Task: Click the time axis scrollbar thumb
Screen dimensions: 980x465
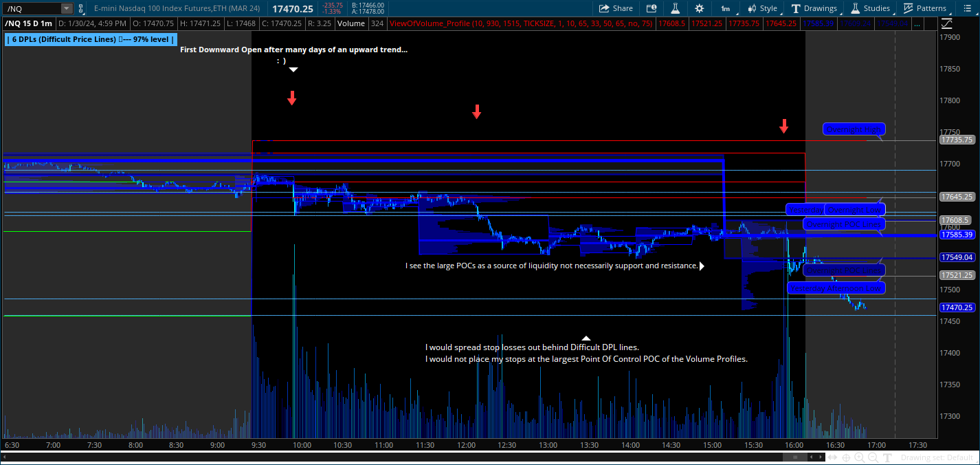Action: [795, 457]
